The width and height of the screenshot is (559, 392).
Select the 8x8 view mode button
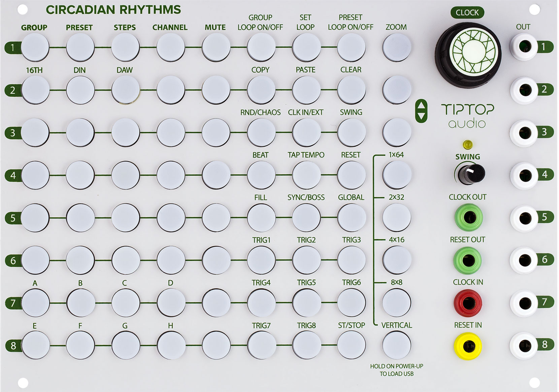397,303
